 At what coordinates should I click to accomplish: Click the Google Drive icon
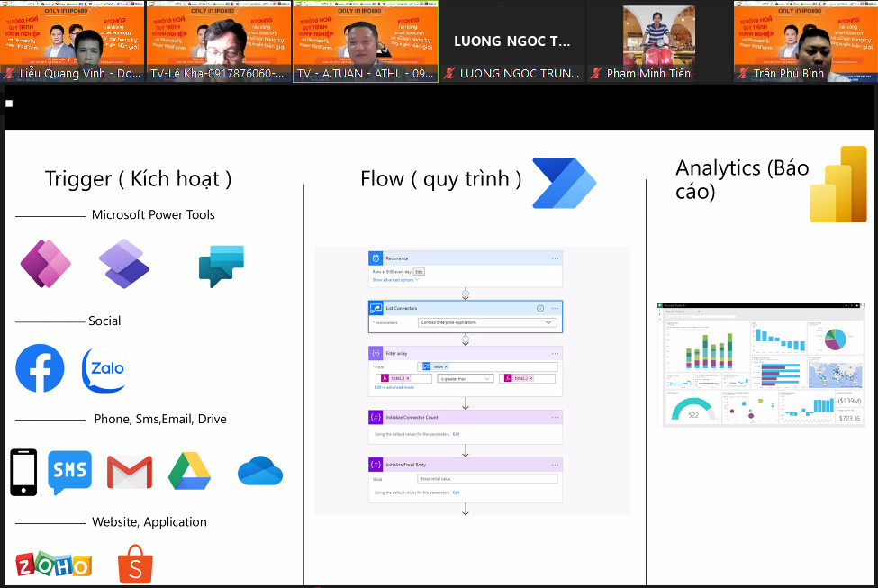pyautogui.click(x=189, y=471)
